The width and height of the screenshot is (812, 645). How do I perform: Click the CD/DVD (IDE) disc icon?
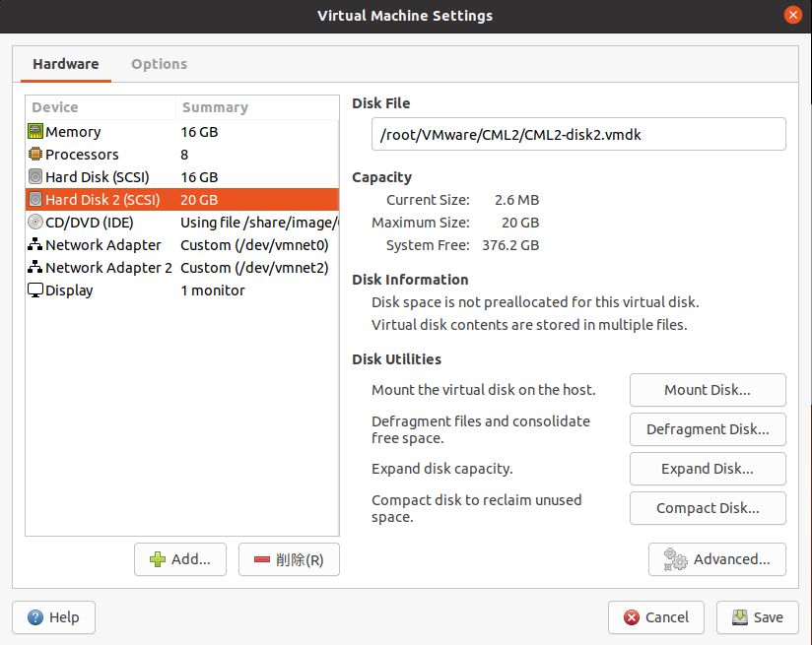[x=34, y=222]
